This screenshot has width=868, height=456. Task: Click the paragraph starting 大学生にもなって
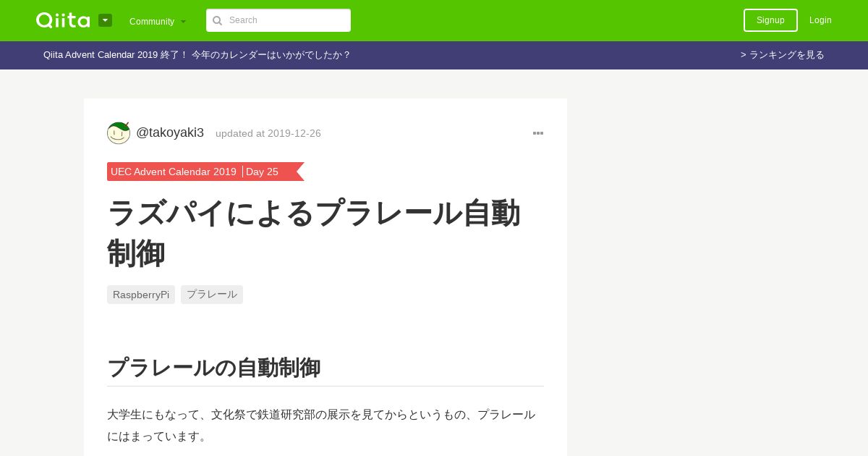[321, 426]
